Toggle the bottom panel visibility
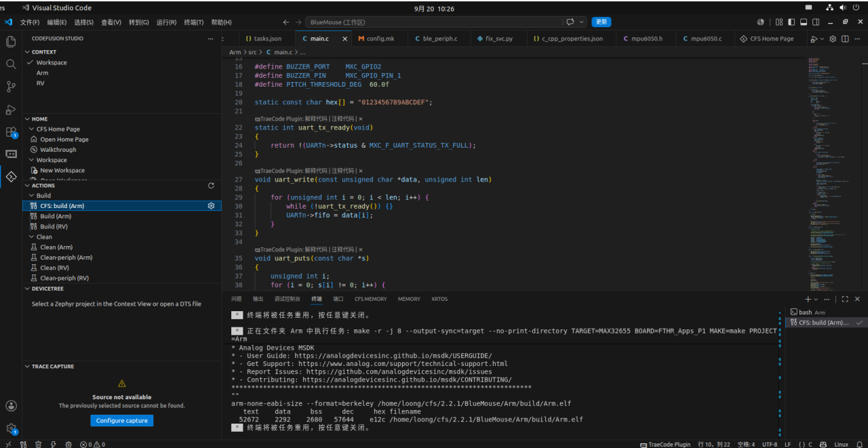This screenshot has width=868, height=448. click(x=804, y=22)
